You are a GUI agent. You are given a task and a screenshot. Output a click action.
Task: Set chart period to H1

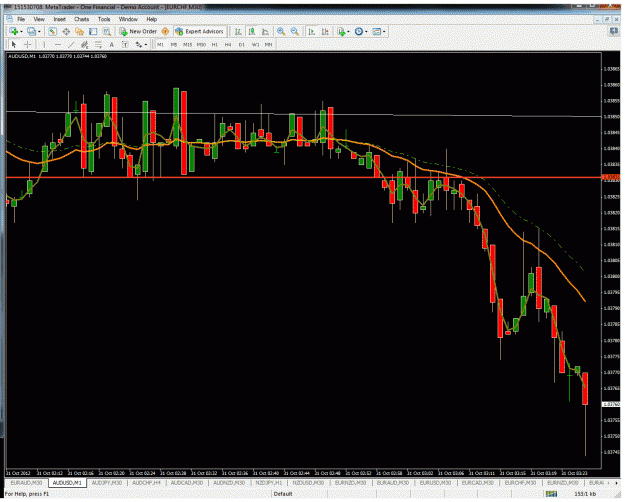pyautogui.click(x=215, y=45)
